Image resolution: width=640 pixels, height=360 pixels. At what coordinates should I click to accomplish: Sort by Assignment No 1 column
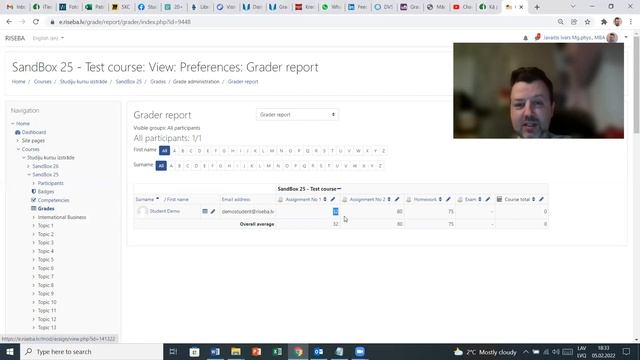(325, 199)
